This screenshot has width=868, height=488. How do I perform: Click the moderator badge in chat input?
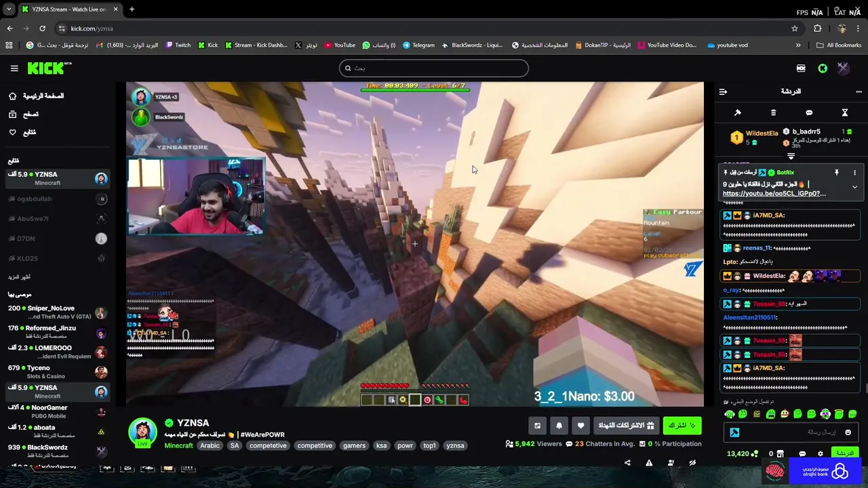coord(734,432)
